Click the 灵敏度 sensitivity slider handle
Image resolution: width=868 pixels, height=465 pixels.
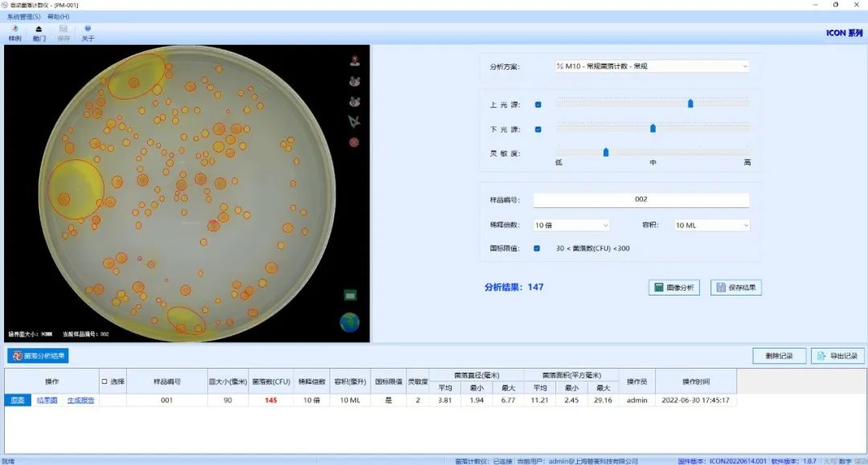(606, 152)
